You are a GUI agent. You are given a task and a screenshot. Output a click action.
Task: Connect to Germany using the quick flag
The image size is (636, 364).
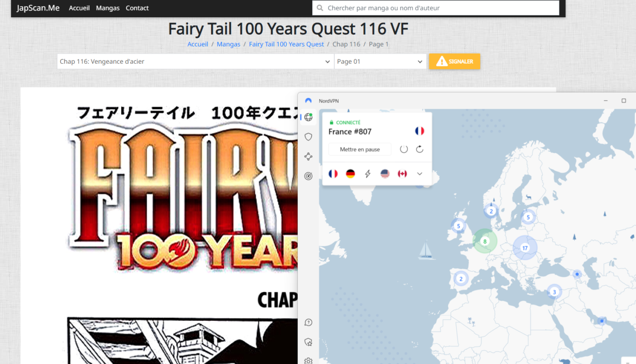point(351,174)
